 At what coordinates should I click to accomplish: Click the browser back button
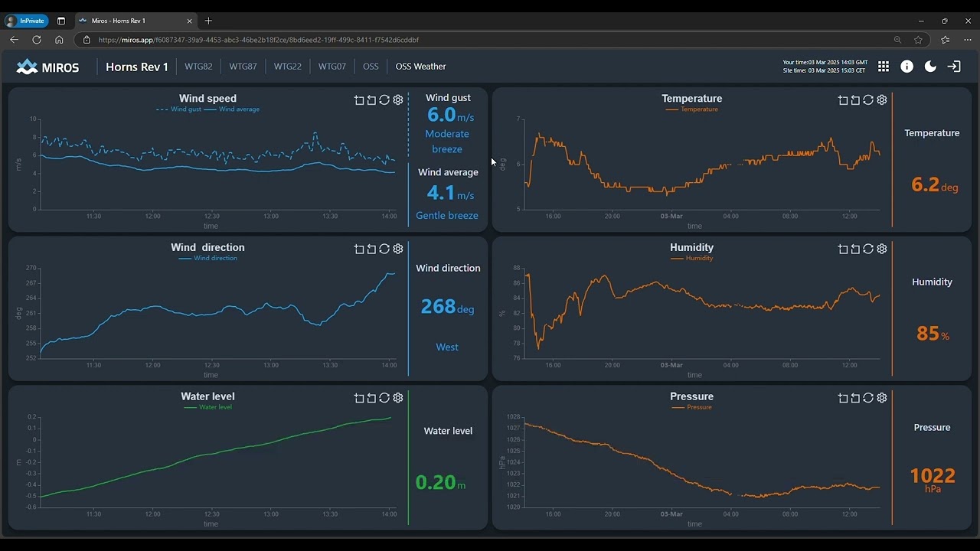click(x=14, y=40)
